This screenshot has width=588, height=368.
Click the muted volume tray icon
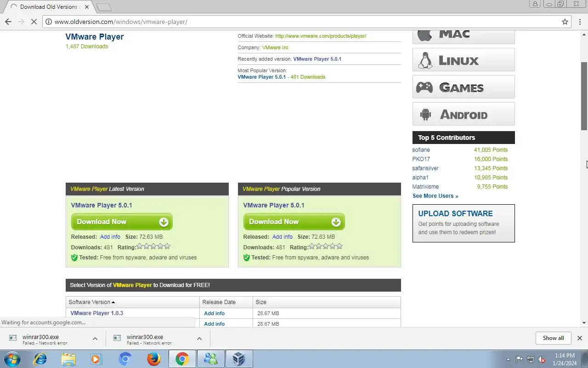tap(542, 359)
